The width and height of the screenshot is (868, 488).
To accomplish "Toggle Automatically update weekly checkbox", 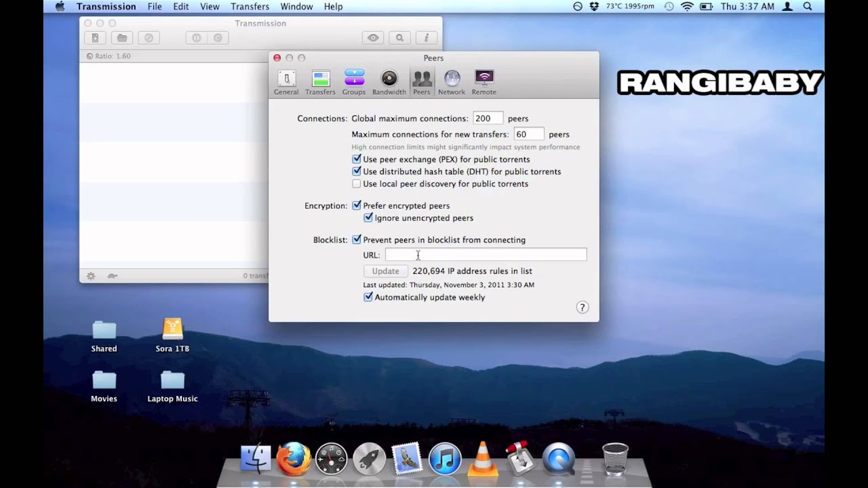I will 368,297.
